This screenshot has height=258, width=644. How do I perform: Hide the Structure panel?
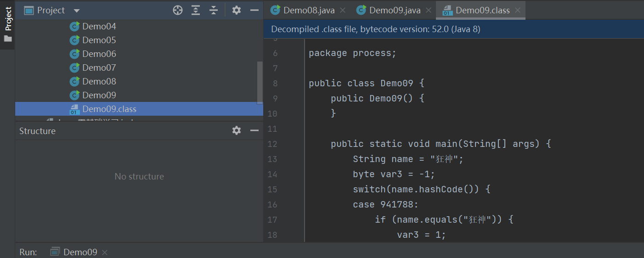(254, 131)
